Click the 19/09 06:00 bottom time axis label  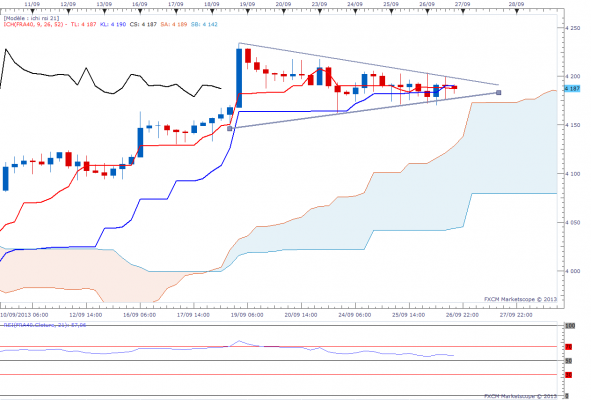pyautogui.click(x=247, y=315)
